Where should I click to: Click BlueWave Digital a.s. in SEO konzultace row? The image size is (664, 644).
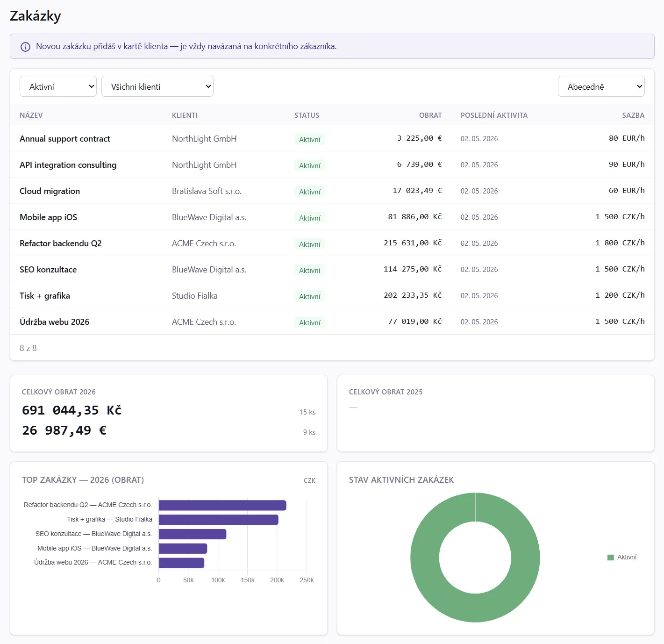coord(209,270)
